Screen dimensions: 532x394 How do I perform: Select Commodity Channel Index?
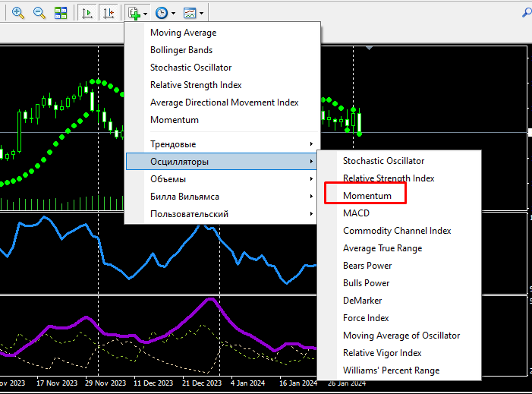(399, 231)
